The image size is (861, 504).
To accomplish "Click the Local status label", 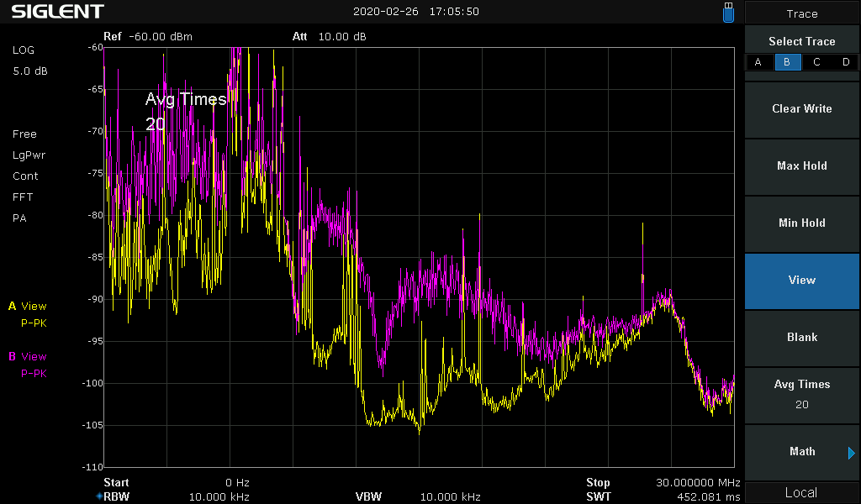I will [x=801, y=493].
